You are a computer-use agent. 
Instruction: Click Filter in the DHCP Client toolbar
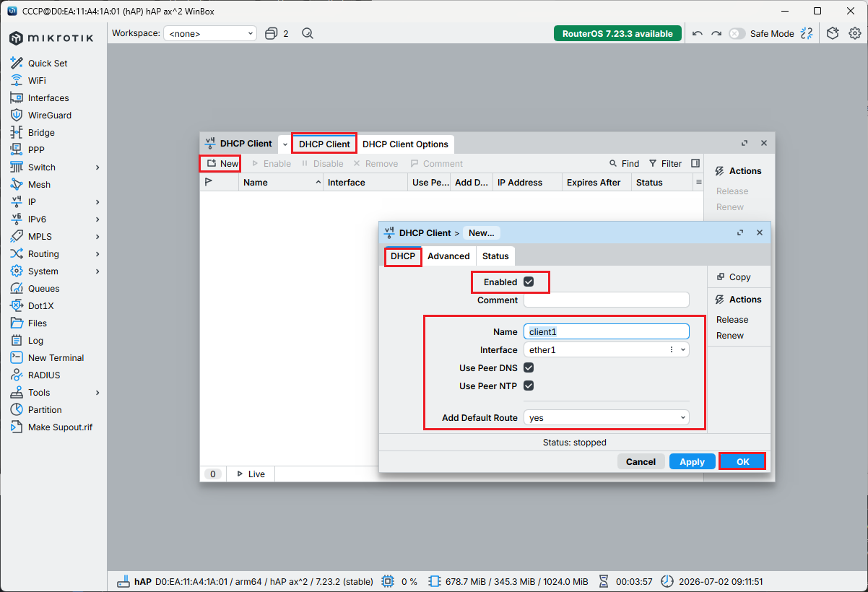tap(665, 163)
